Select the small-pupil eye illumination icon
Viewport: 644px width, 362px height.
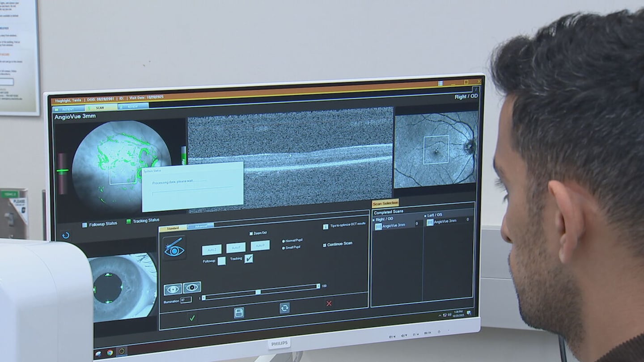pyautogui.click(x=173, y=289)
